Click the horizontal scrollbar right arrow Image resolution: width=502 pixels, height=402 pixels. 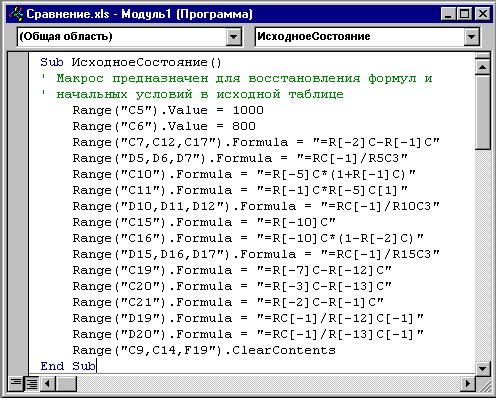click(x=468, y=384)
